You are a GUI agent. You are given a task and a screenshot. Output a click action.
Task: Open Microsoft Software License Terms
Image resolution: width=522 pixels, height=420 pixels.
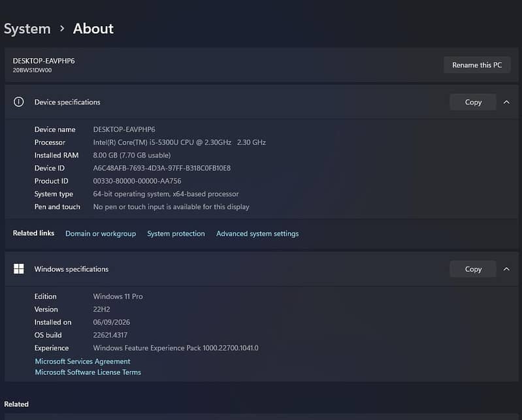(x=88, y=372)
